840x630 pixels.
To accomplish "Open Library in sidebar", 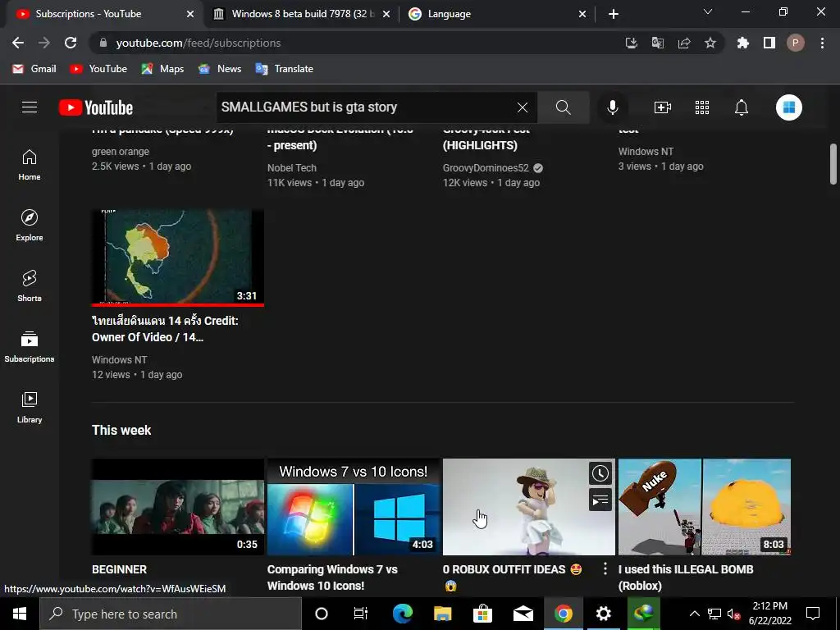I will [x=30, y=408].
